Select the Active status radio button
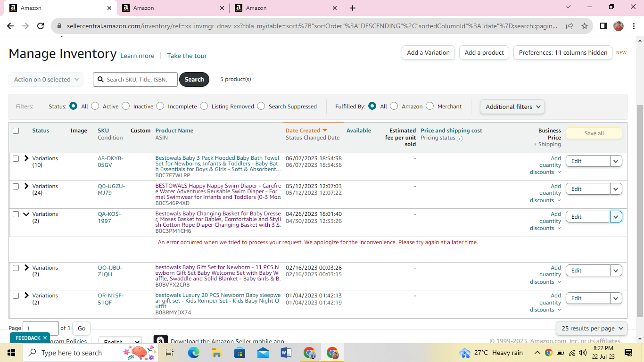Image resolution: width=644 pixels, height=362 pixels. tap(95, 106)
